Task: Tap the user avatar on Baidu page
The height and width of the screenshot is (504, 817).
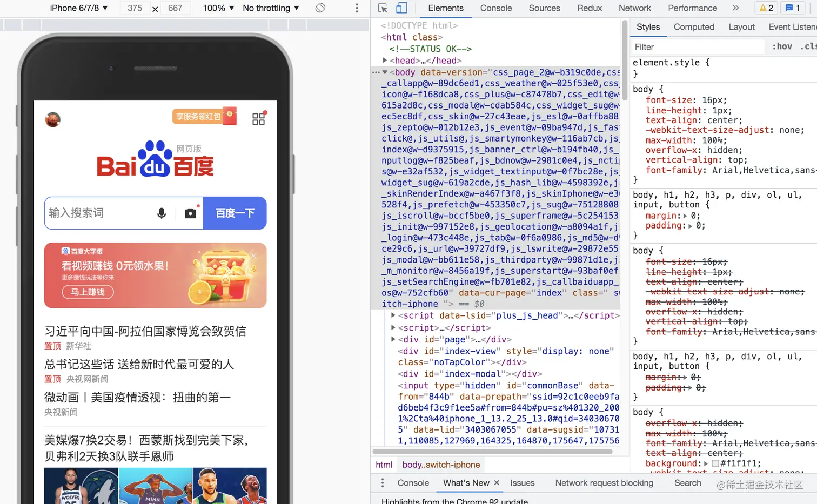Action: (x=53, y=119)
